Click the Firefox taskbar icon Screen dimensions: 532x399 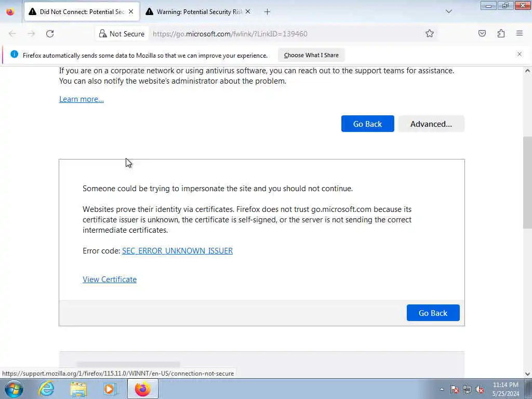pyautogui.click(x=142, y=389)
